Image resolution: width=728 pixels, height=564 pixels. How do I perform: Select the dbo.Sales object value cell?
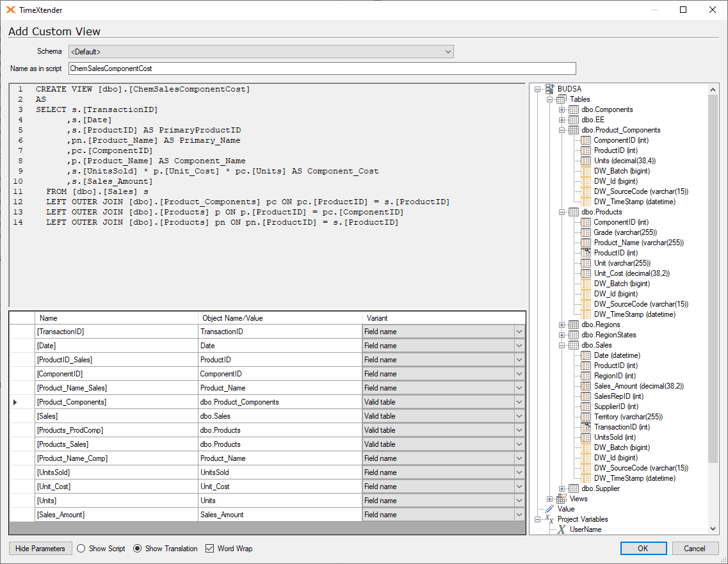pos(280,416)
